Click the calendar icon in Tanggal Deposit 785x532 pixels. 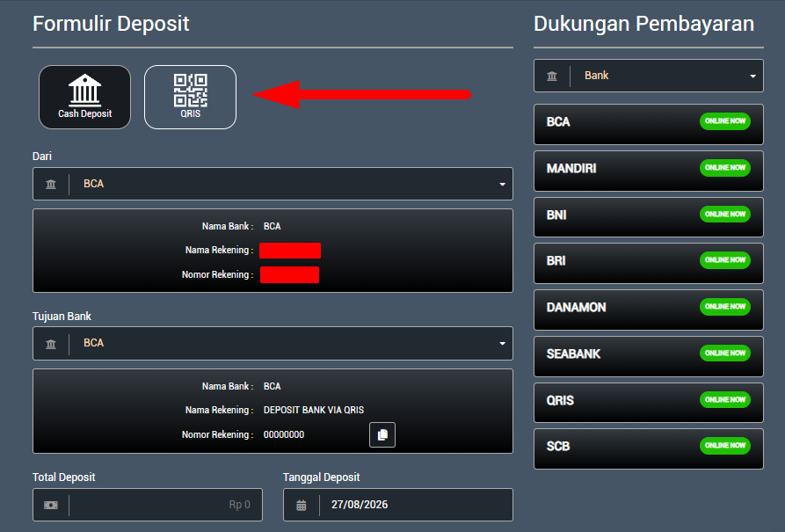coord(302,505)
